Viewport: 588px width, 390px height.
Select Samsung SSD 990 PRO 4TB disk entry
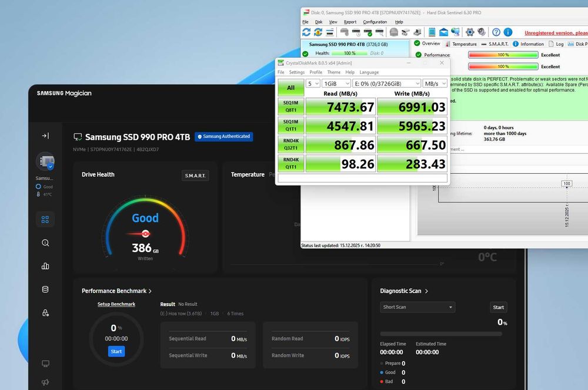[355, 48]
